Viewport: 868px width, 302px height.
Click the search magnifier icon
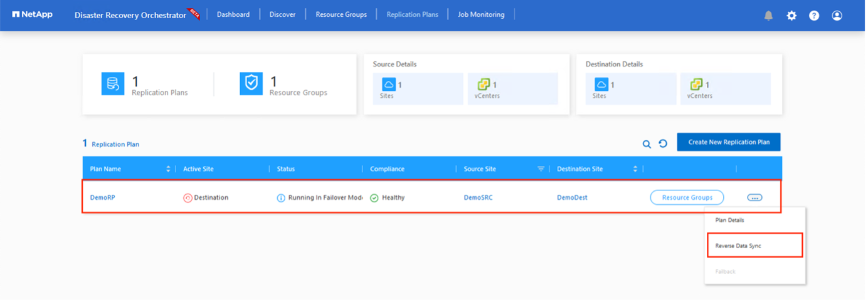click(647, 143)
